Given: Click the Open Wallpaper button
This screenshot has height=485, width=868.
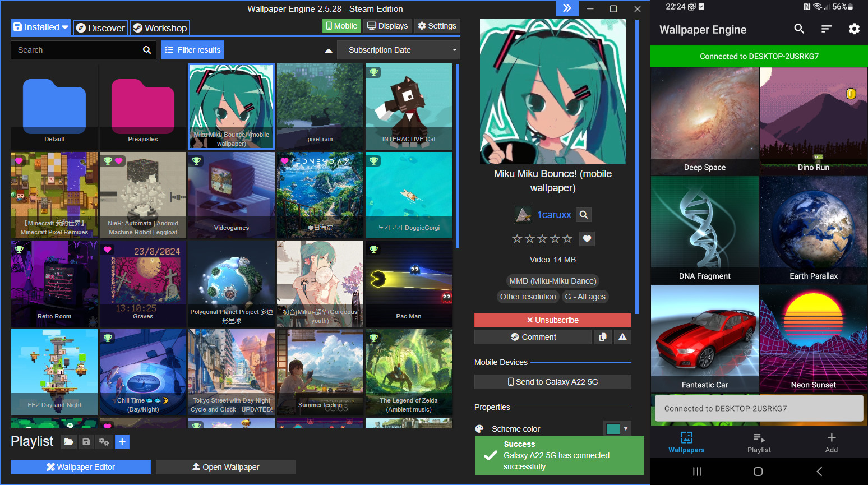Looking at the screenshot, I should 226,467.
